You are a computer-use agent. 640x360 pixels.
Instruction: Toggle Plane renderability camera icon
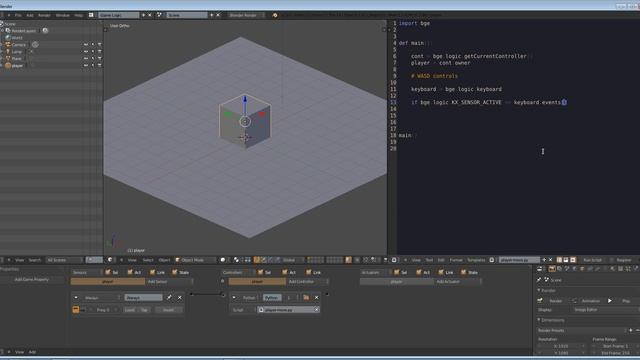(x=100, y=58)
